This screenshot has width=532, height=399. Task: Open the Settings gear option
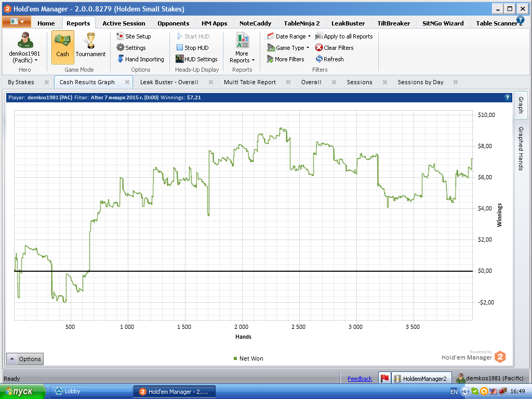click(131, 48)
